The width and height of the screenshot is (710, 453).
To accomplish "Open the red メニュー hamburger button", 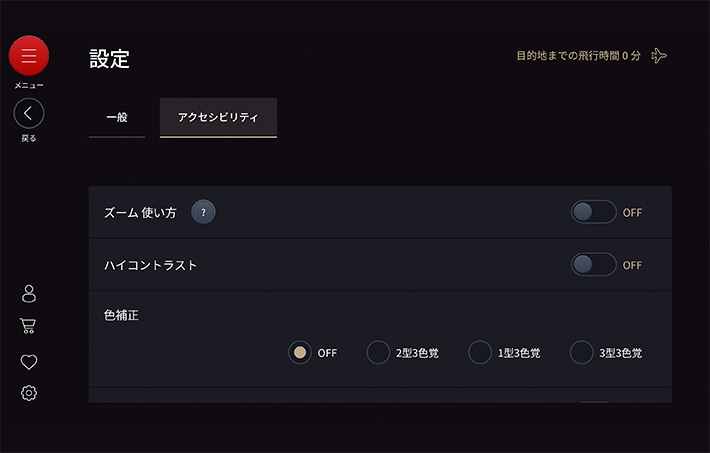I will coord(29,56).
